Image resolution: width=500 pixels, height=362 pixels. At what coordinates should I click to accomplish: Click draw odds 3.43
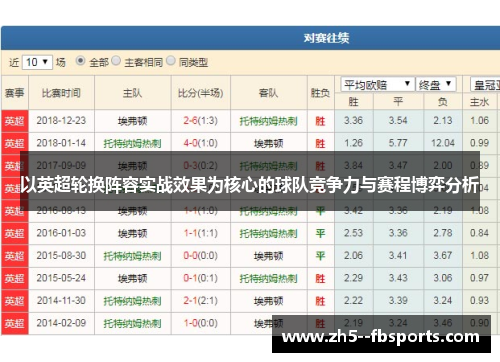point(398,278)
